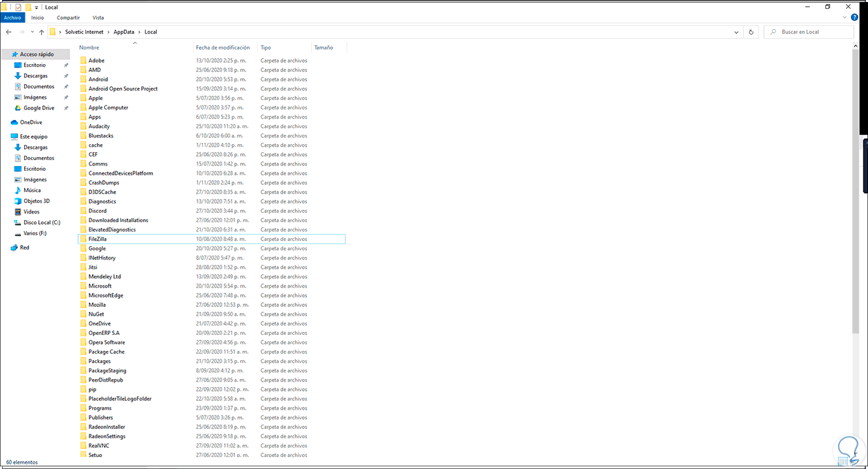Select the Google folder name
Screen dimensions: 868x469
97,248
